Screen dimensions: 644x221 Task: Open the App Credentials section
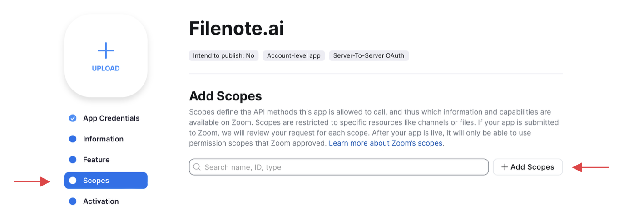coord(111,118)
